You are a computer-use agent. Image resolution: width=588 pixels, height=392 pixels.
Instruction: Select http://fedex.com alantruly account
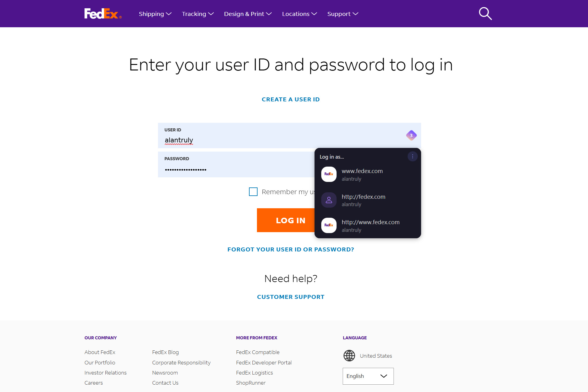tap(367, 200)
